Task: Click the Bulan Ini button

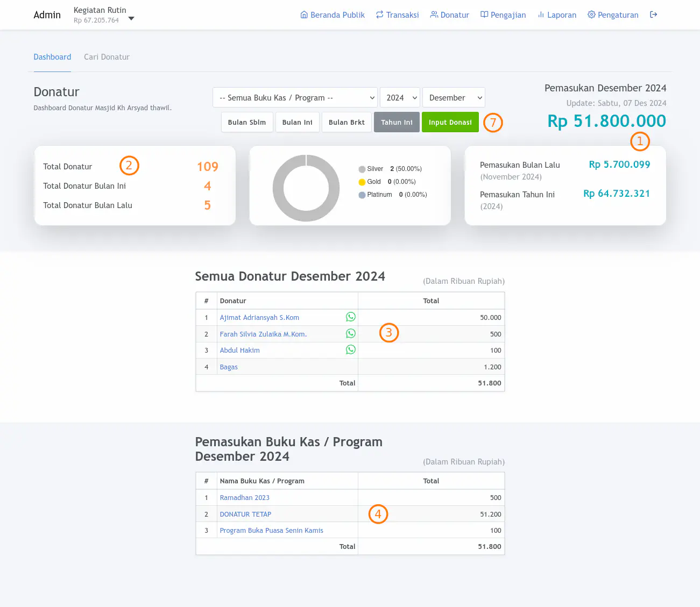Action: click(298, 122)
